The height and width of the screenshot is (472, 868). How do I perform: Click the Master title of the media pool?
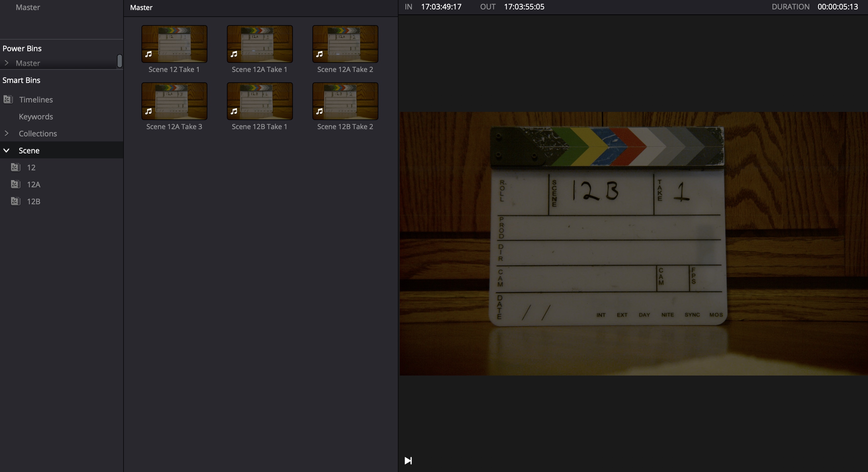tap(141, 8)
